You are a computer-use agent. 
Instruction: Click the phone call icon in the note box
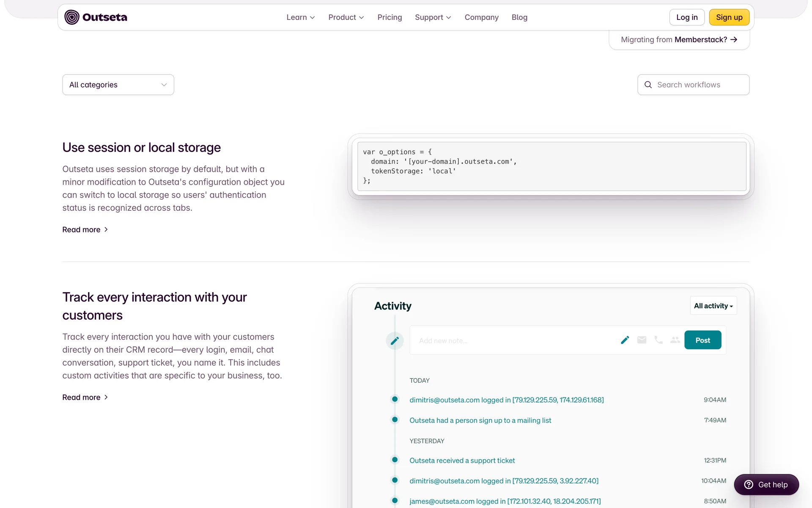pos(658,340)
